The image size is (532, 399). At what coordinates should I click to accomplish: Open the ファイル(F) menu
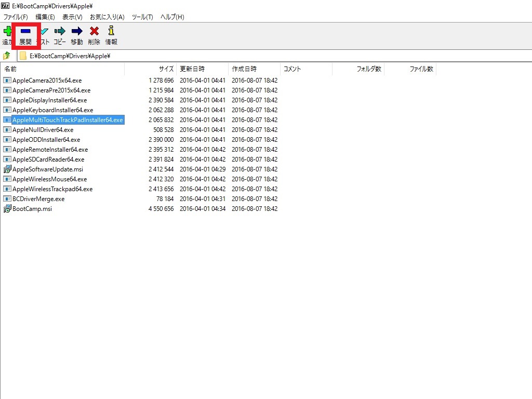pyautogui.click(x=16, y=17)
